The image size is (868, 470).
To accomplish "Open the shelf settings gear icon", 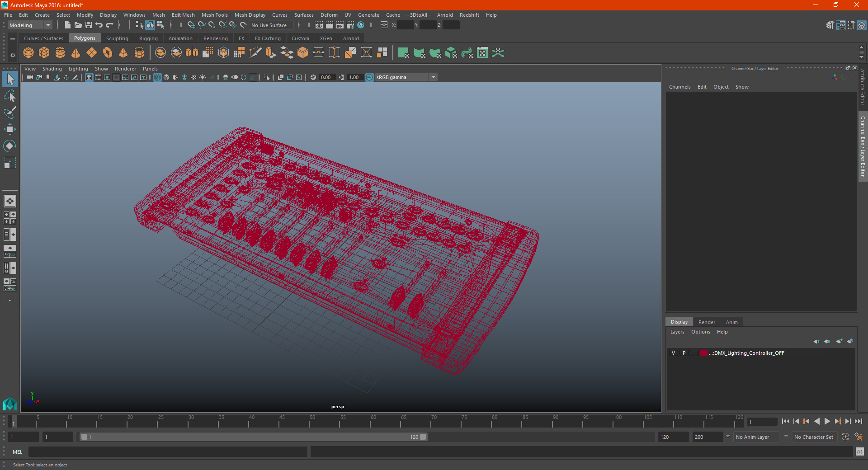I will point(13,55).
